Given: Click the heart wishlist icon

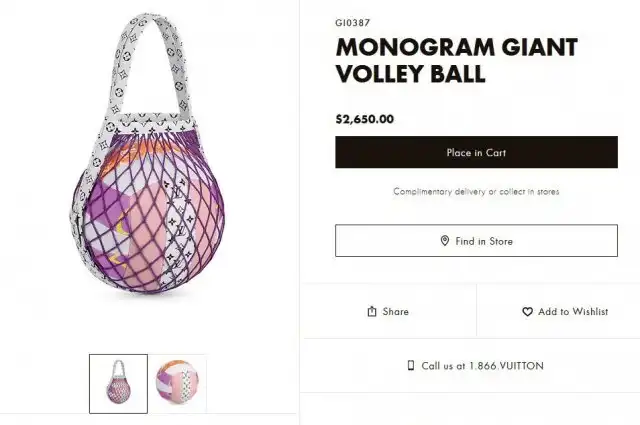Looking at the screenshot, I should (527, 312).
